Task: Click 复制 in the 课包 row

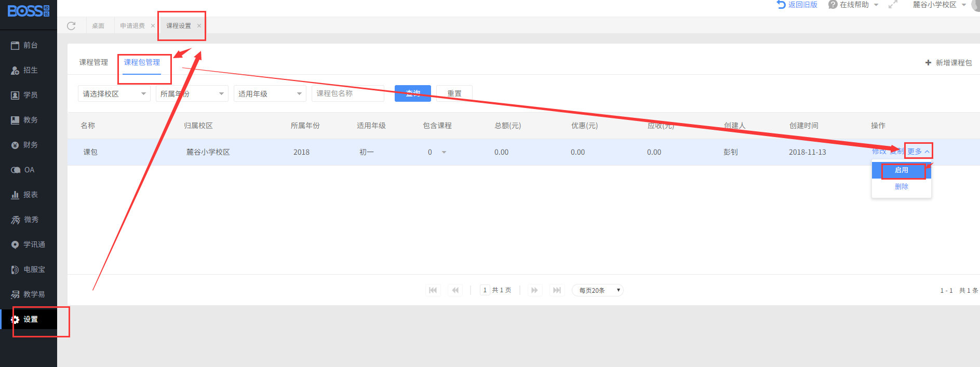Action: tap(896, 152)
